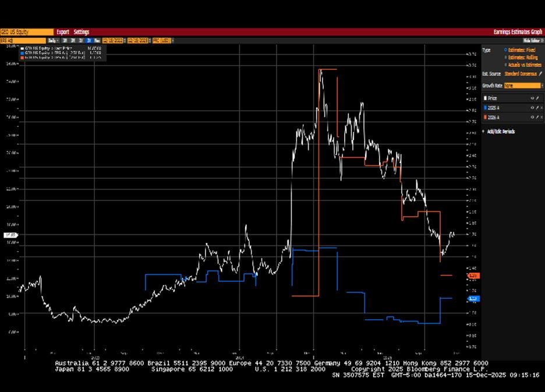
Task: Click Add/Edit Periods link
Action: pos(501,132)
